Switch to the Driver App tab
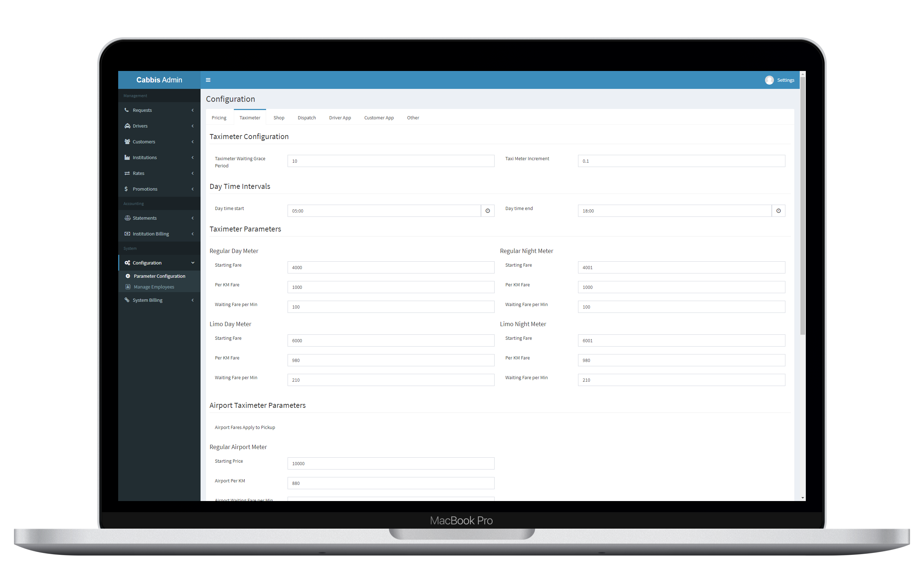The width and height of the screenshot is (924, 572). [x=340, y=118]
